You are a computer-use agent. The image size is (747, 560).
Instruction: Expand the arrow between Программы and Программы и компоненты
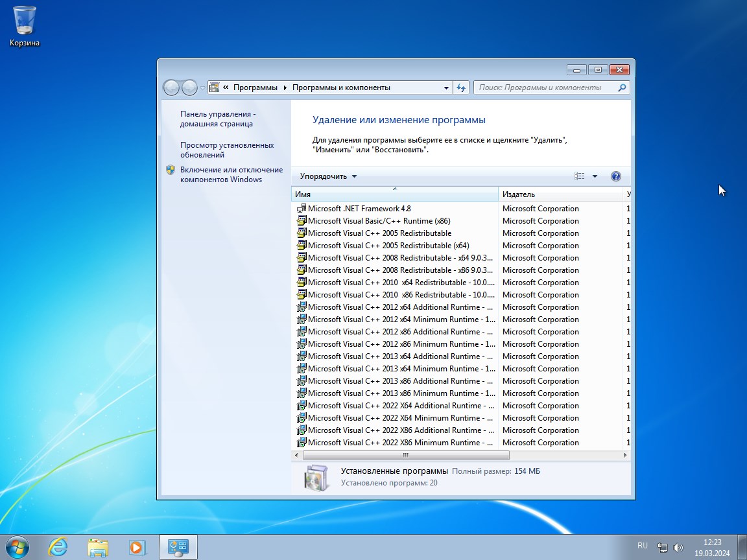pyautogui.click(x=285, y=87)
